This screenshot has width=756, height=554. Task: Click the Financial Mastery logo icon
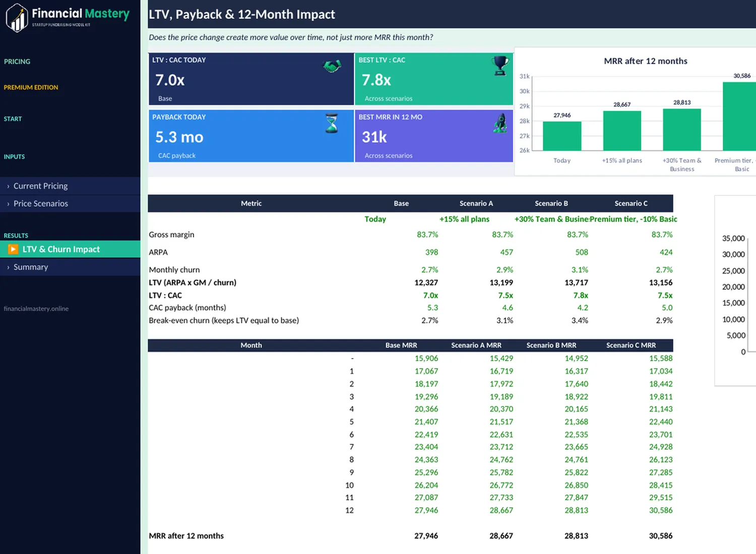(x=17, y=18)
